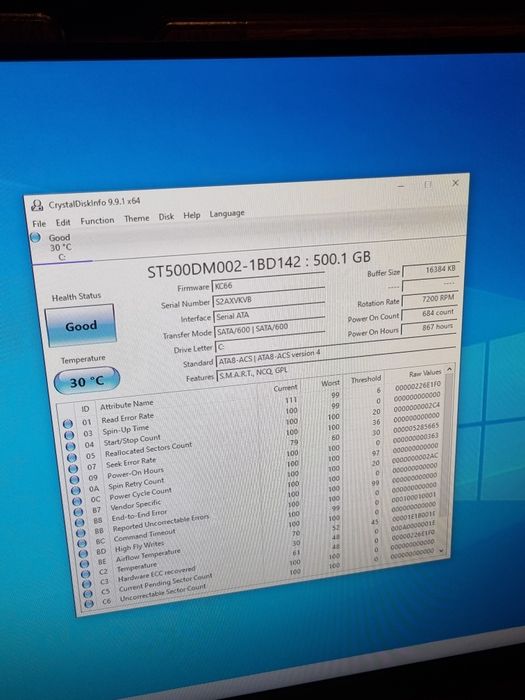Click the Power On Count field showing 684 count

pyautogui.click(x=429, y=313)
